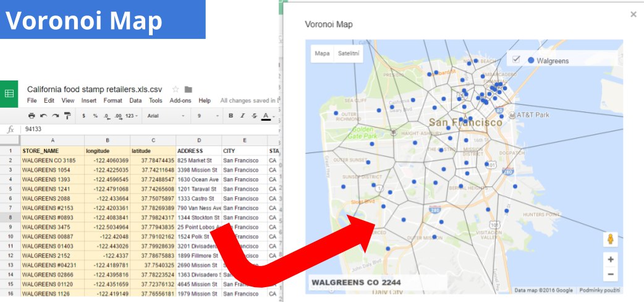644x302 pixels.
Task: Open the more number formats dropdown
Action: pos(132,116)
